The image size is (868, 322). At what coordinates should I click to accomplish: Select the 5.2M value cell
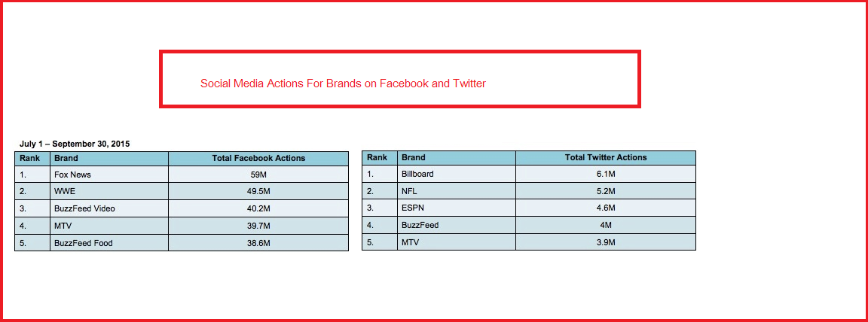tap(606, 191)
